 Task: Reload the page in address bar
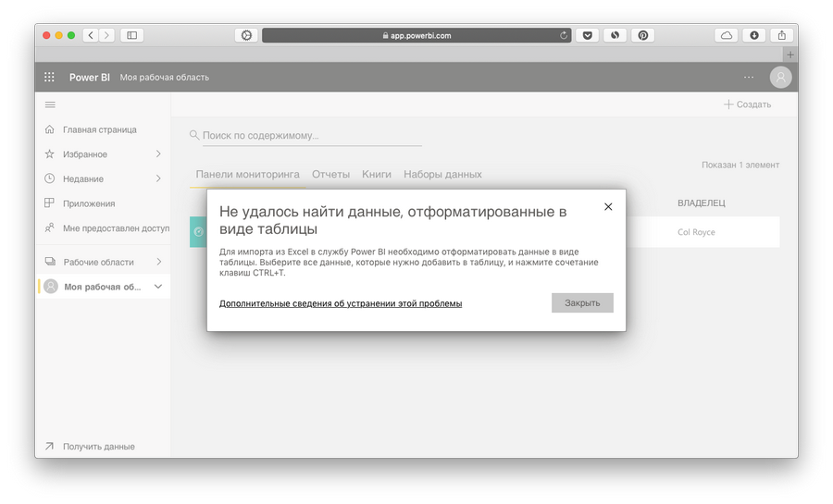[x=563, y=35]
